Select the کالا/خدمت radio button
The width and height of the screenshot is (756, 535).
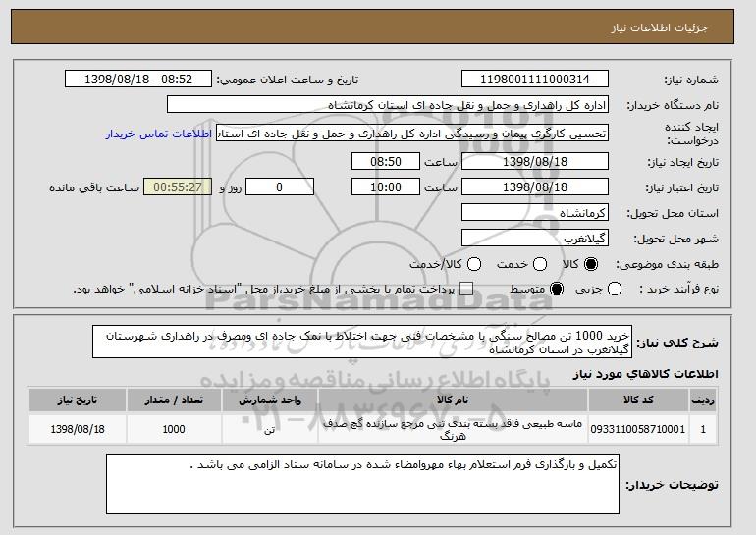474,264
